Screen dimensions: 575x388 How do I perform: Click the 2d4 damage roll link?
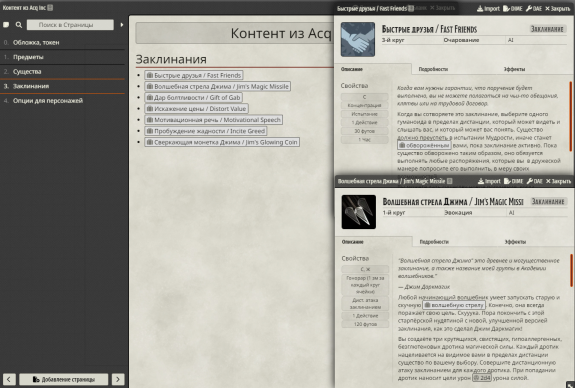(x=481, y=378)
